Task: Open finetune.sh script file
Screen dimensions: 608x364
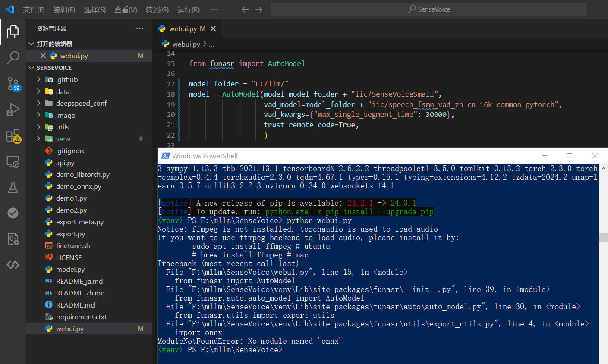Action: coord(89,246)
